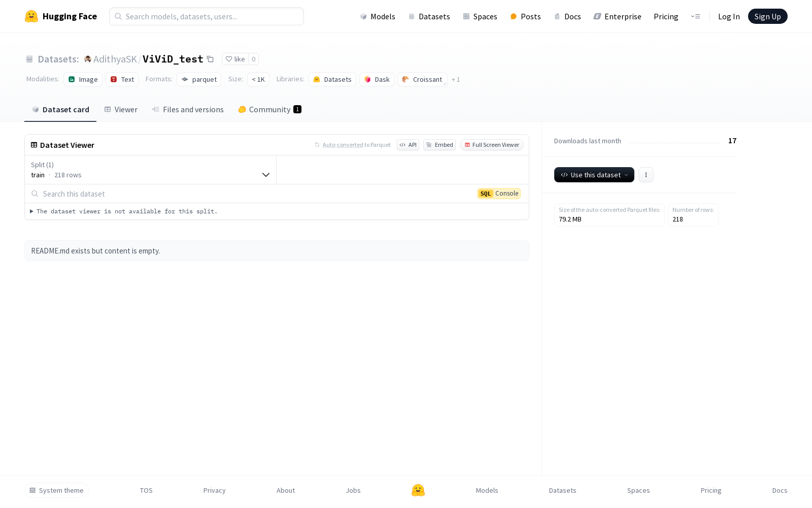This screenshot has height=508, width=812.
Task: Open the Croissant format badge
Action: tap(422, 79)
